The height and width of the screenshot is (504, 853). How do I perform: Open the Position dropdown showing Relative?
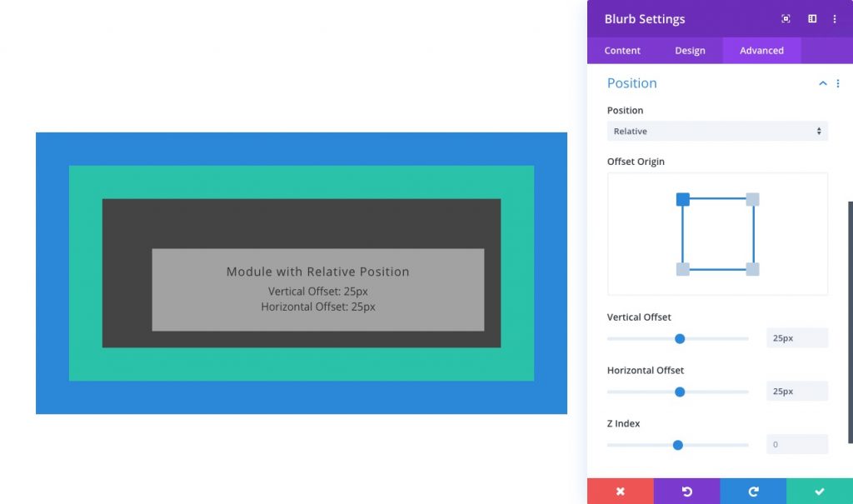pos(716,131)
